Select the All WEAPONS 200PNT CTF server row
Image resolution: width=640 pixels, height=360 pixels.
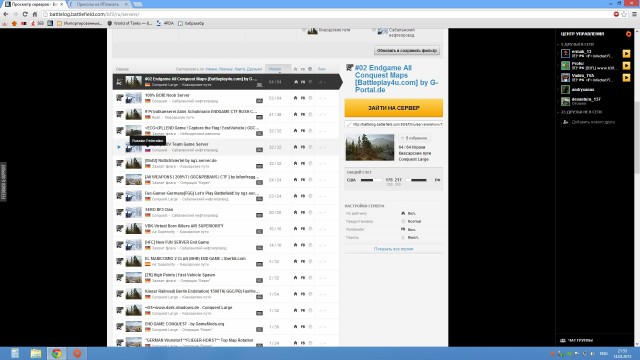[226, 180]
